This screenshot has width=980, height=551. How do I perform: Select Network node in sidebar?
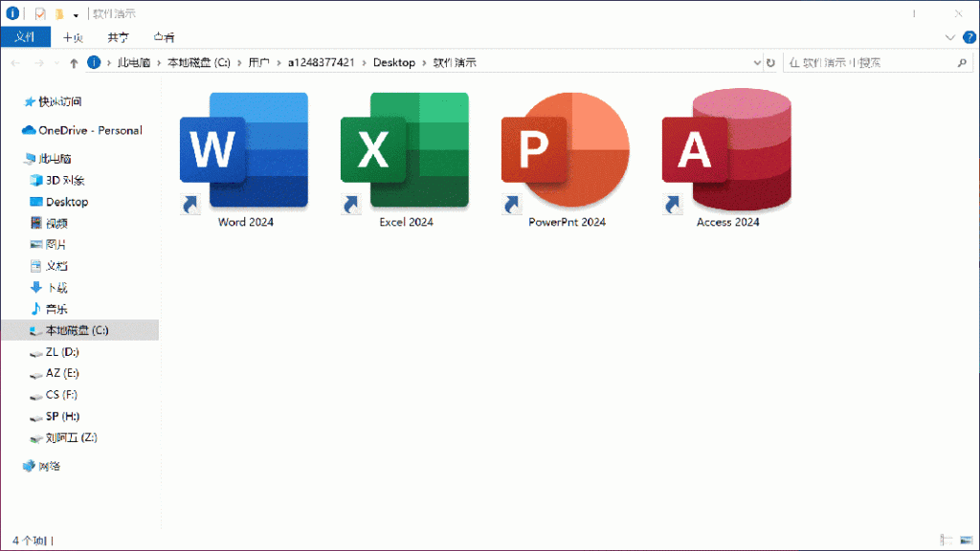pyautogui.click(x=50, y=466)
